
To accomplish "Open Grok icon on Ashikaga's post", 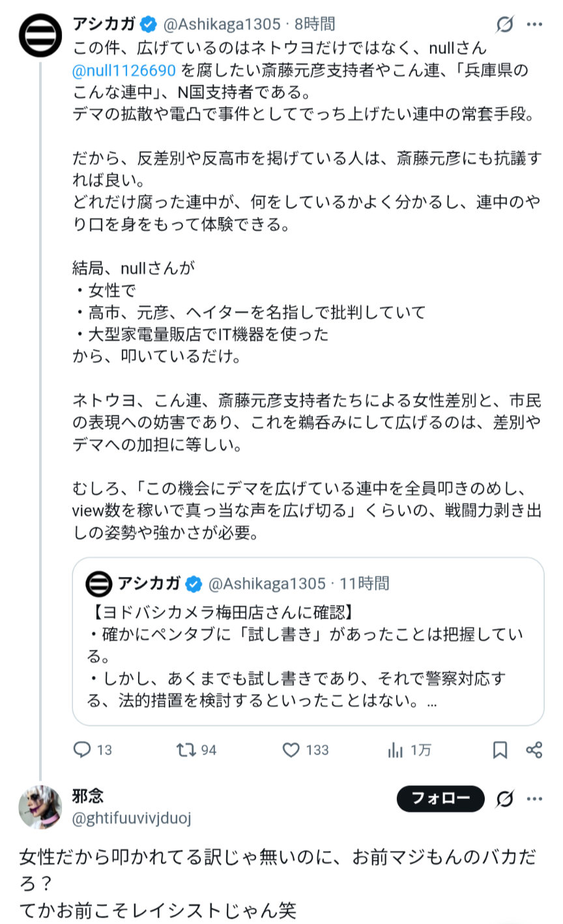I will point(504,25).
